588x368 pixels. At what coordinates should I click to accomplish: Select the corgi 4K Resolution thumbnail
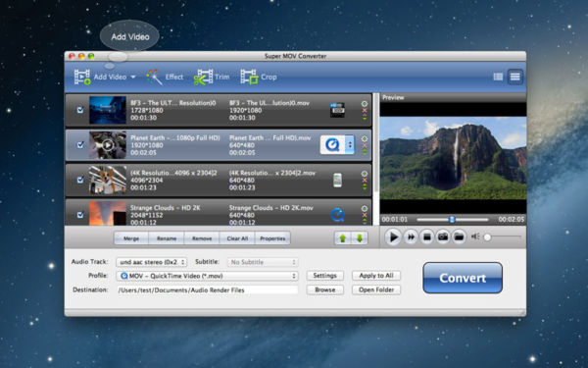click(x=108, y=180)
